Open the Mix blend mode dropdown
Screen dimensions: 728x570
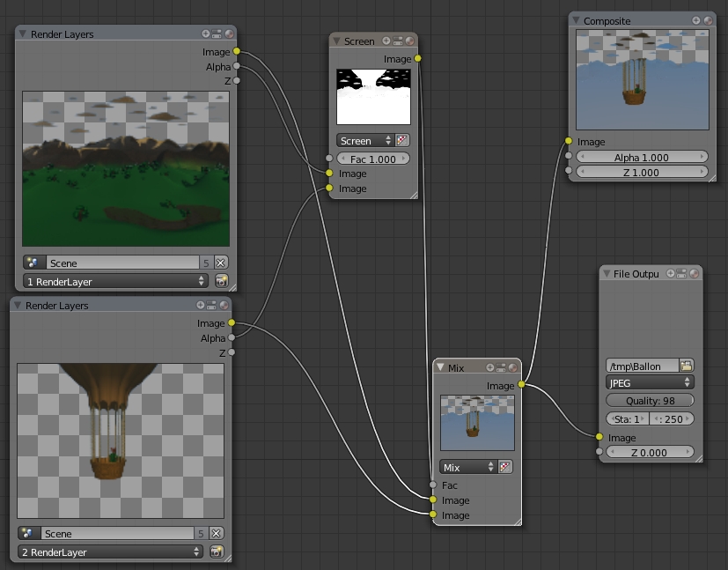click(468, 467)
